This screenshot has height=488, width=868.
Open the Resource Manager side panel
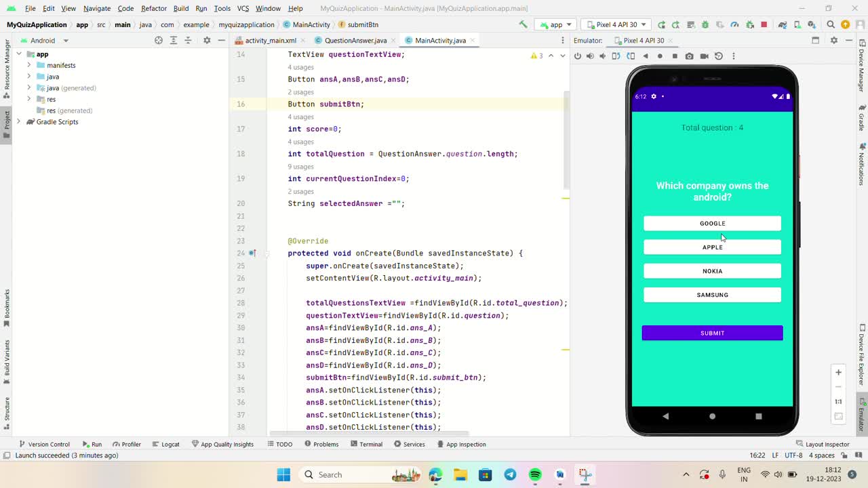(7, 70)
